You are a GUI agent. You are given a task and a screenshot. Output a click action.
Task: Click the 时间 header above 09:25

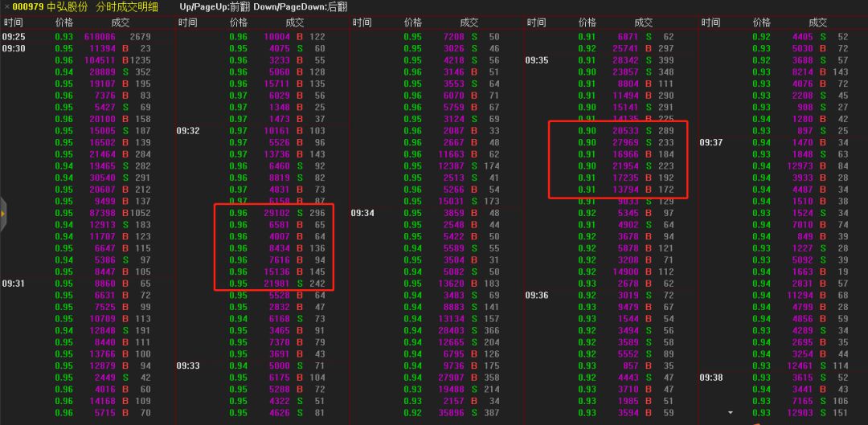coord(14,22)
